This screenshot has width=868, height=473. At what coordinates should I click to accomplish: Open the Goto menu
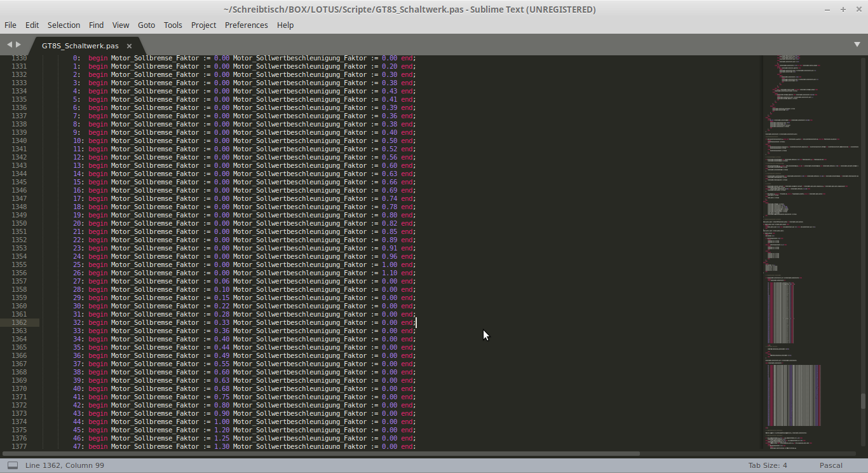[146, 25]
